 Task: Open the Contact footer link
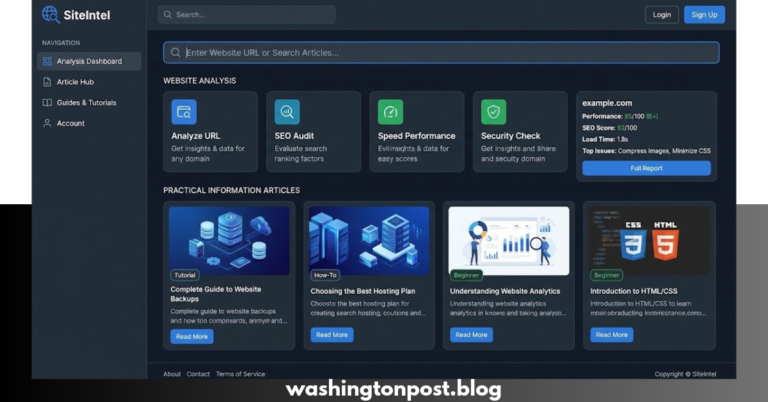click(198, 374)
